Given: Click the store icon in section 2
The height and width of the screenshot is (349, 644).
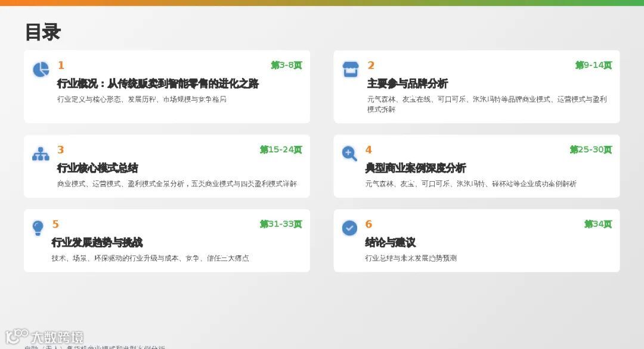Looking at the screenshot, I should (x=351, y=69).
